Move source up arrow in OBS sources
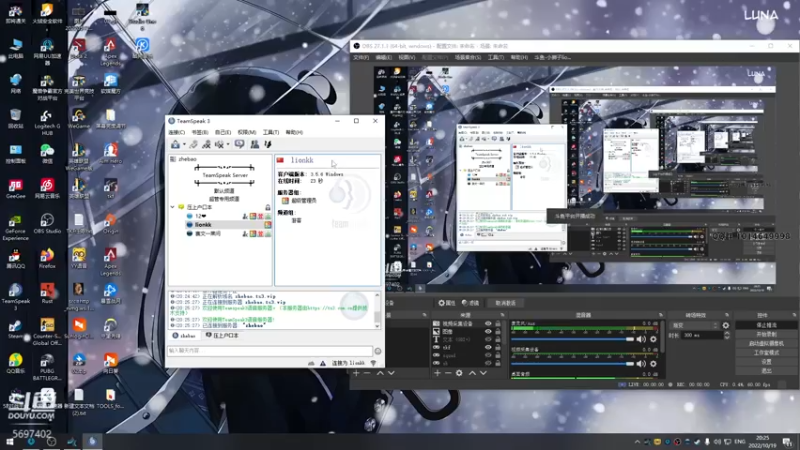The height and width of the screenshot is (450, 800). click(472, 373)
